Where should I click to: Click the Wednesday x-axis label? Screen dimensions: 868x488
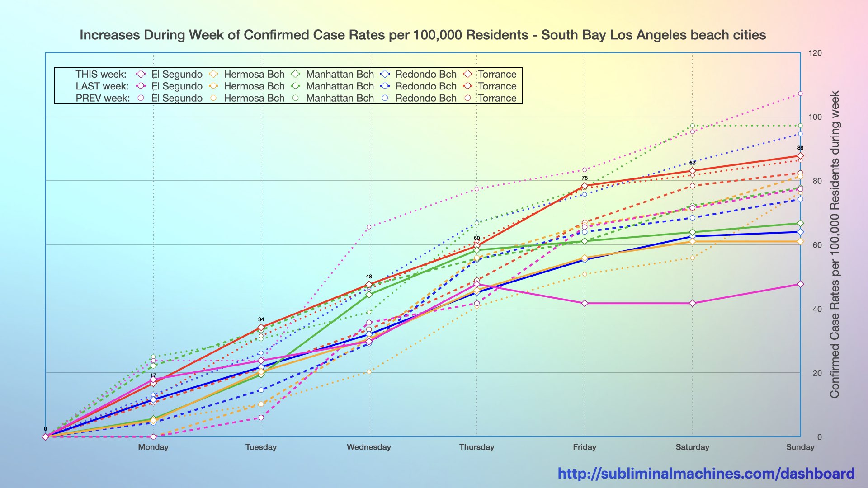(x=368, y=447)
